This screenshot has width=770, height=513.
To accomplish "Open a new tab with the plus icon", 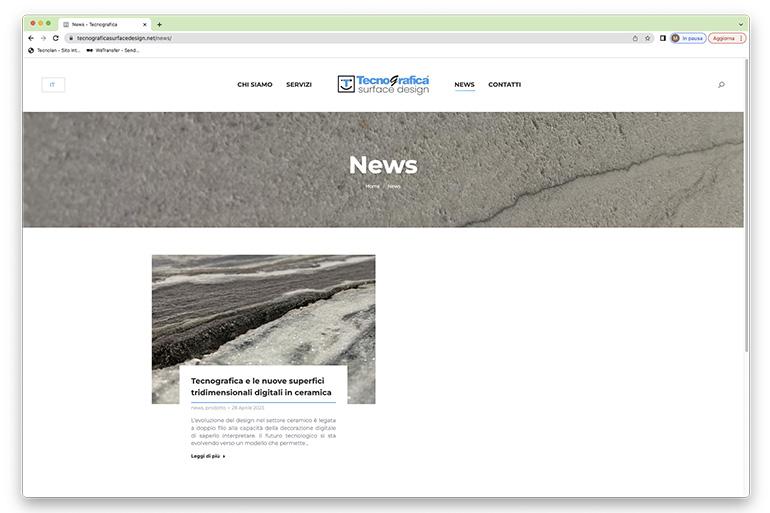I will 159,25.
